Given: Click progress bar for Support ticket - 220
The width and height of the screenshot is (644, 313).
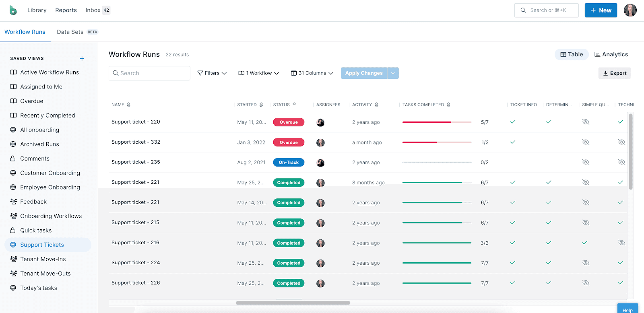Looking at the screenshot, I should 437,122.
